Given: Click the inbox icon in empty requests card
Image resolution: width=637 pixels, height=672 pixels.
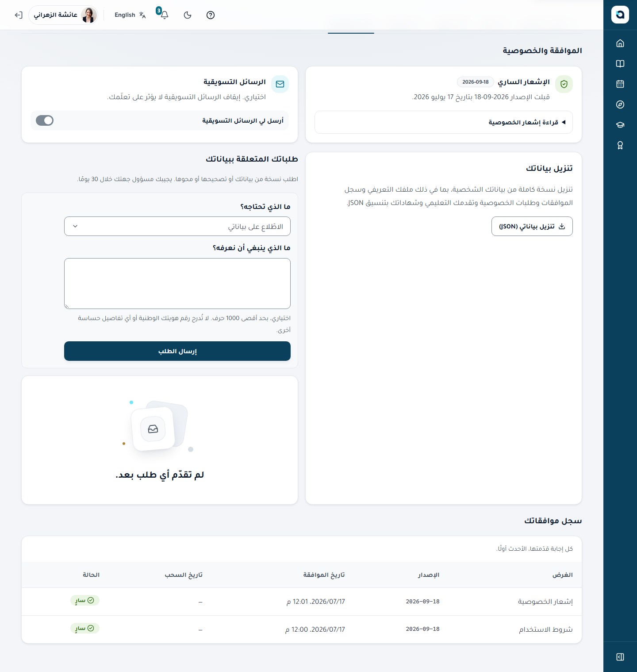Looking at the screenshot, I should pyautogui.click(x=153, y=429).
